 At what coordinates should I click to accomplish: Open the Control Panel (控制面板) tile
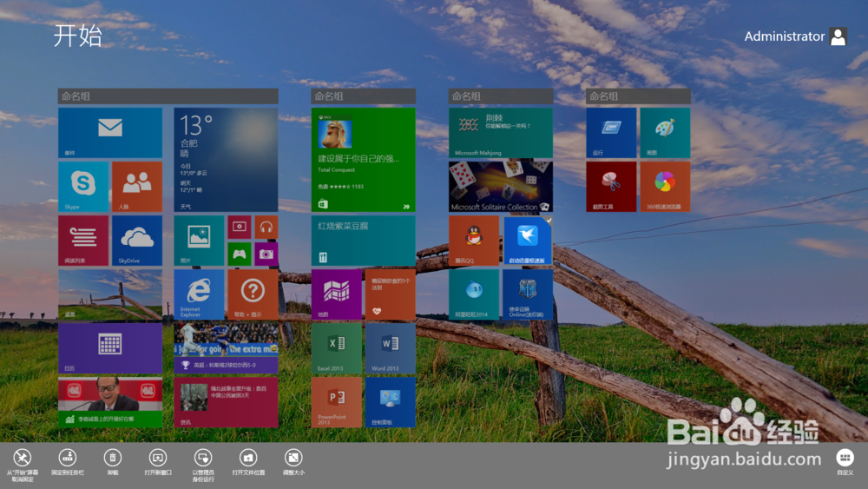[391, 402]
